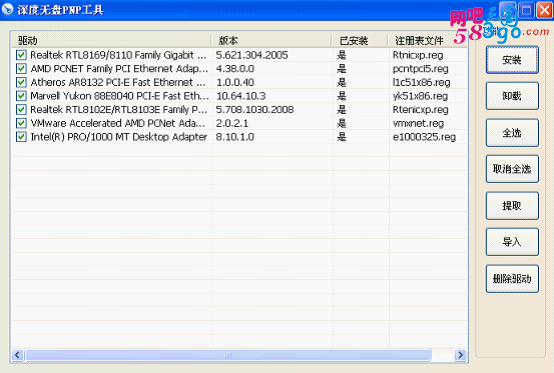Screen dimensions: 554x373
Task: Toggle the Atheros AR8132 PCI-E Fast Ethernet checkbox
Action: [21, 82]
